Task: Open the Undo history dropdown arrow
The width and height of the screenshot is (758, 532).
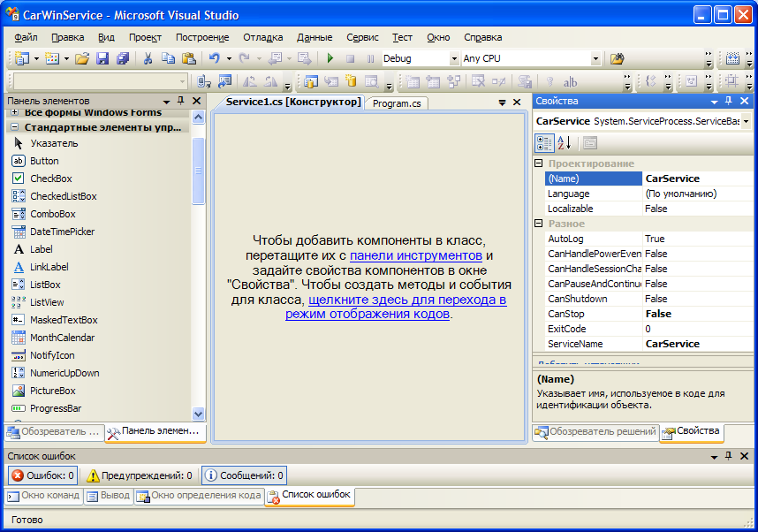Action: click(229, 58)
